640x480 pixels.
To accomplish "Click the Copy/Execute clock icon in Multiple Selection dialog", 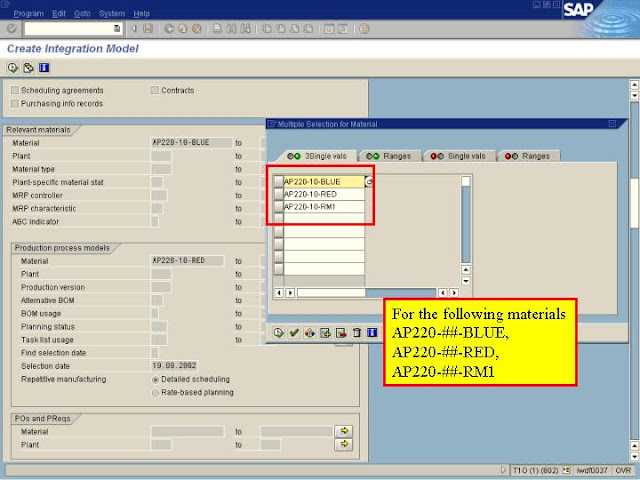I will coord(278,333).
